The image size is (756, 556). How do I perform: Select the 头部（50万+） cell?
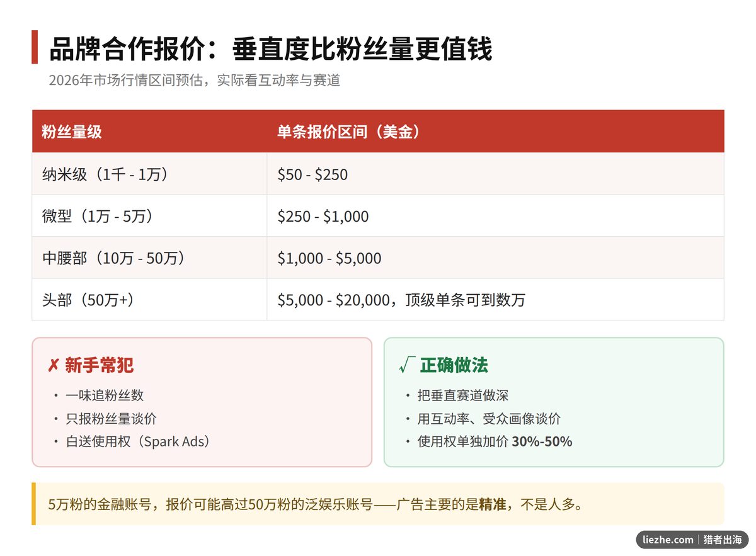point(149,300)
